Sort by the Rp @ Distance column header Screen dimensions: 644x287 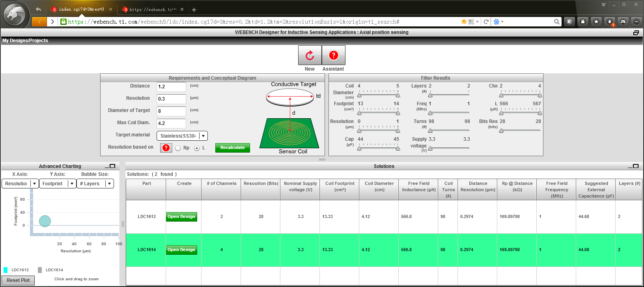pyautogui.click(x=517, y=190)
